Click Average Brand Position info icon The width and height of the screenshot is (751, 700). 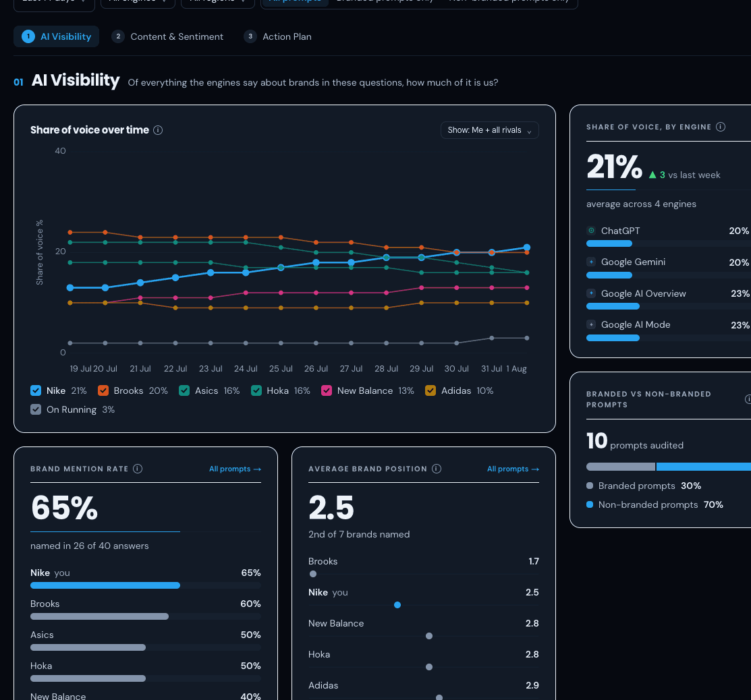pyautogui.click(x=437, y=469)
